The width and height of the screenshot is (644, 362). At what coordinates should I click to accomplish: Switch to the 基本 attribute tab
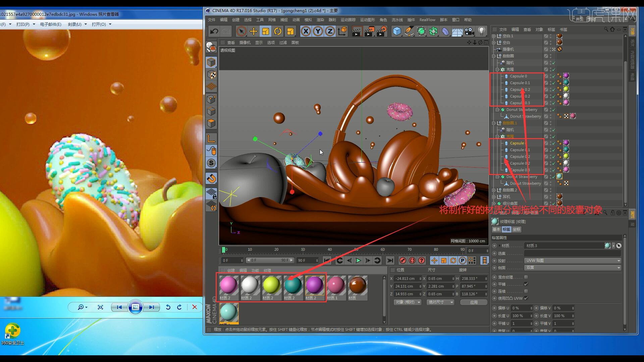click(496, 230)
